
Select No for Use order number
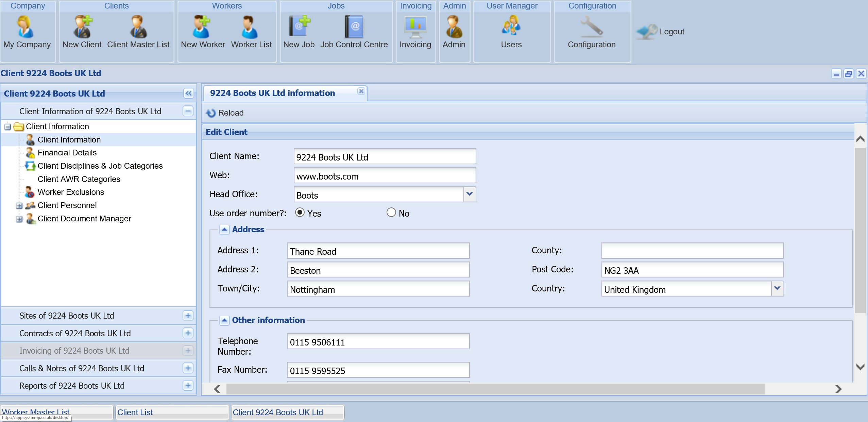(391, 213)
